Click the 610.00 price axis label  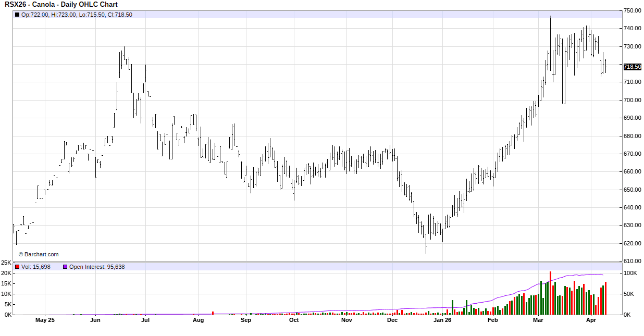pyautogui.click(x=632, y=261)
